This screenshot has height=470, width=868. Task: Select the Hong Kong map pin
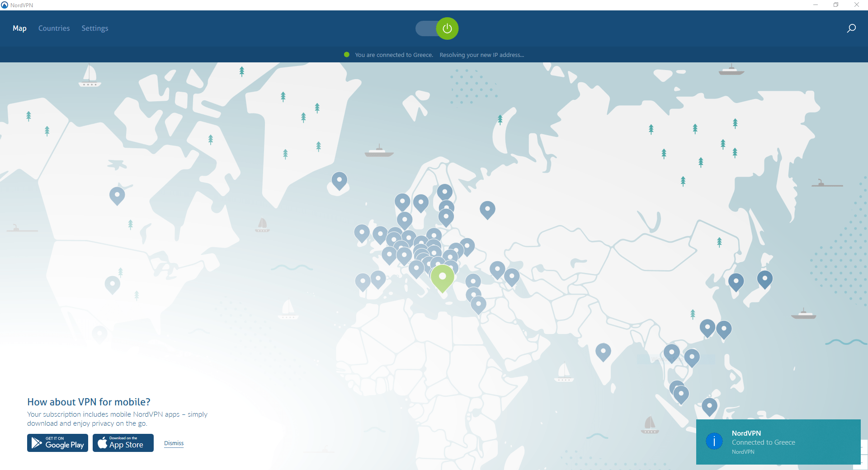click(708, 328)
